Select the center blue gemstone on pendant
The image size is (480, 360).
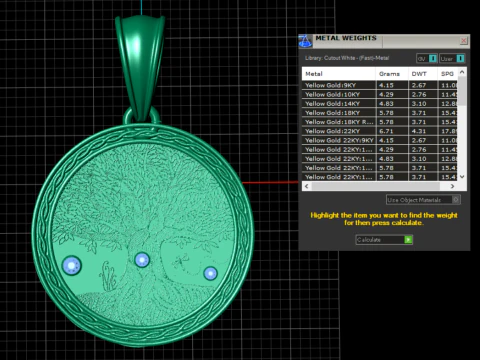pos(142,260)
